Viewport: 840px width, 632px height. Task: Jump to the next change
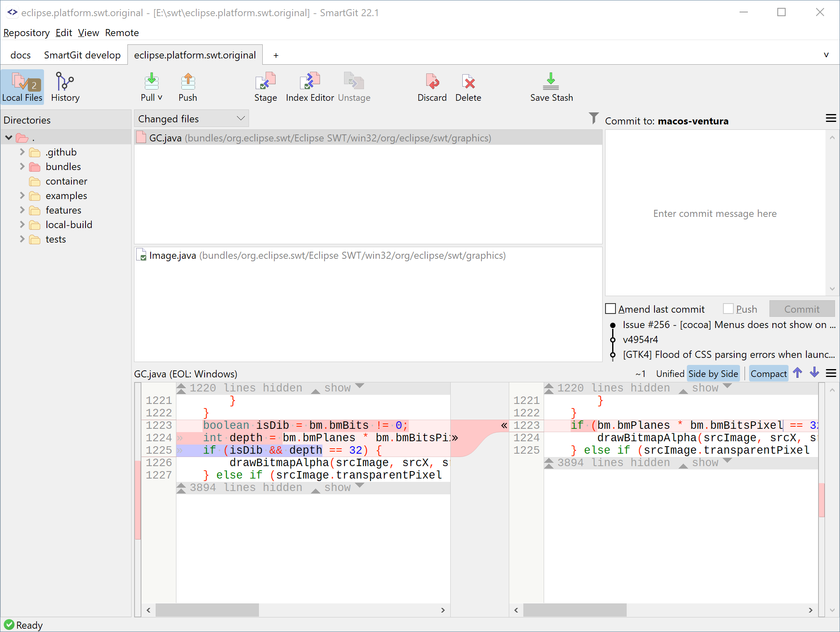pyautogui.click(x=814, y=372)
